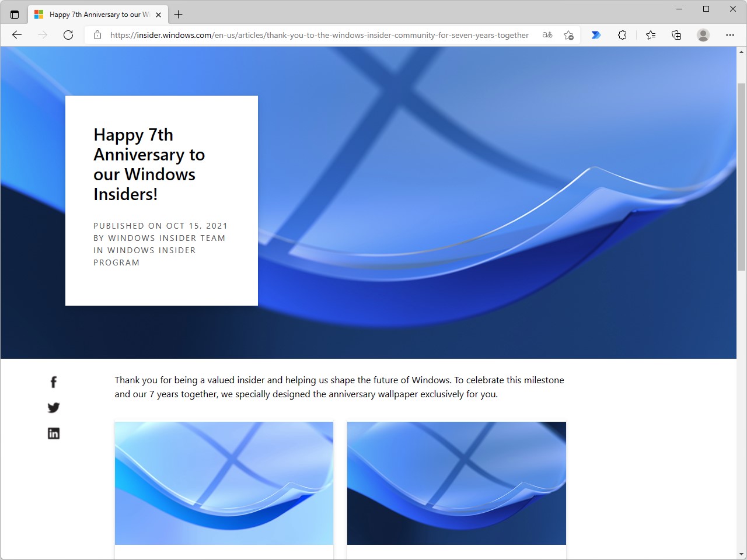This screenshot has height=560, width=747.
Task: Open the profile account menu
Action: (703, 35)
